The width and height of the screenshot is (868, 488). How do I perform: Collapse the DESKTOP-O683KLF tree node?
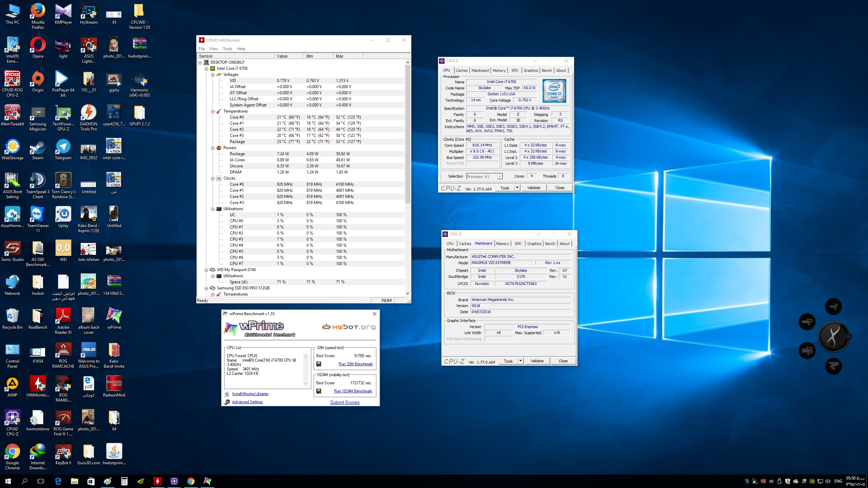click(200, 62)
